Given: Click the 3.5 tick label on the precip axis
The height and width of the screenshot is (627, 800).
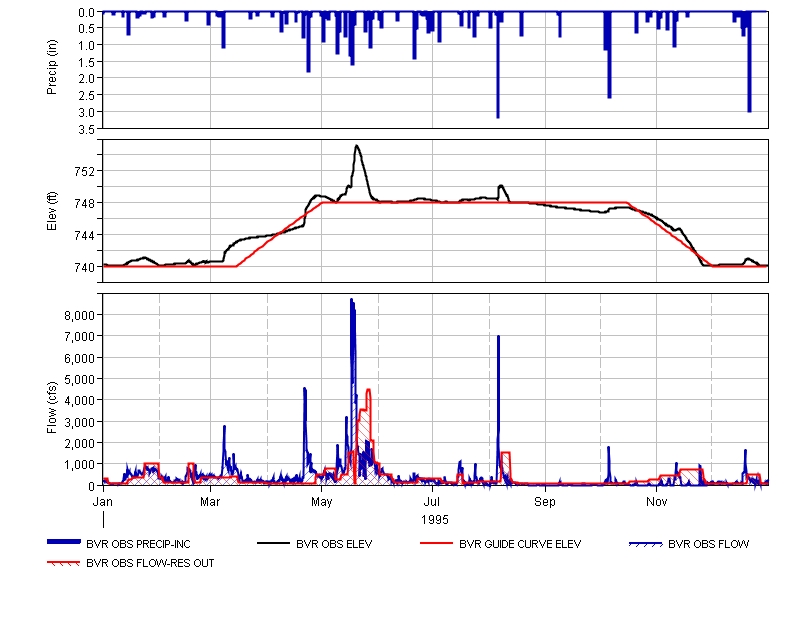Looking at the screenshot, I should 87,129.
